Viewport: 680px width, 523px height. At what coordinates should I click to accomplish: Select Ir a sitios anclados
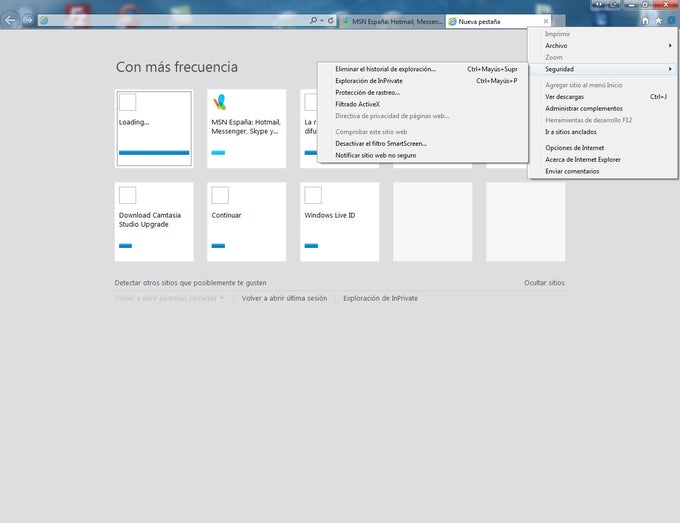point(603,132)
